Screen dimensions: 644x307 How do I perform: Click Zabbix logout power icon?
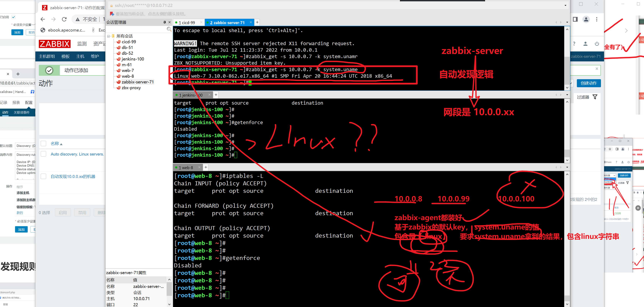click(x=597, y=44)
